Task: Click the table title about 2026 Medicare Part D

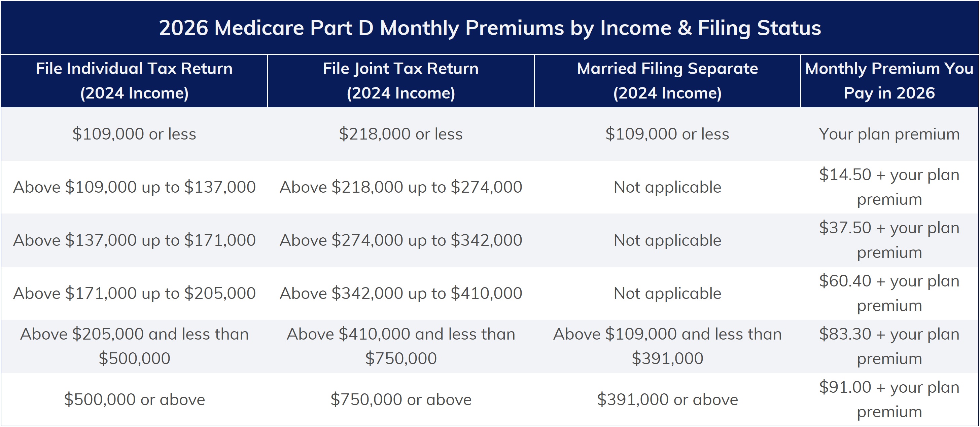Action: (490, 28)
